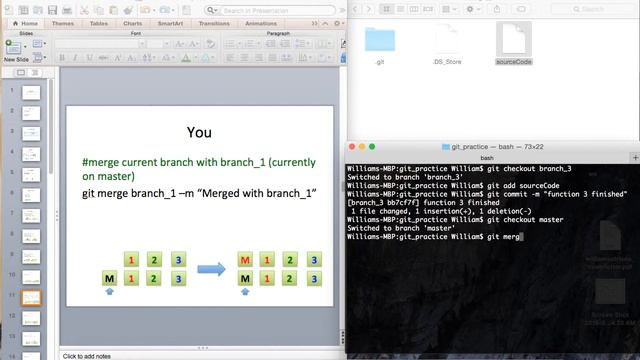Click the font color A swatch

click(x=186, y=58)
